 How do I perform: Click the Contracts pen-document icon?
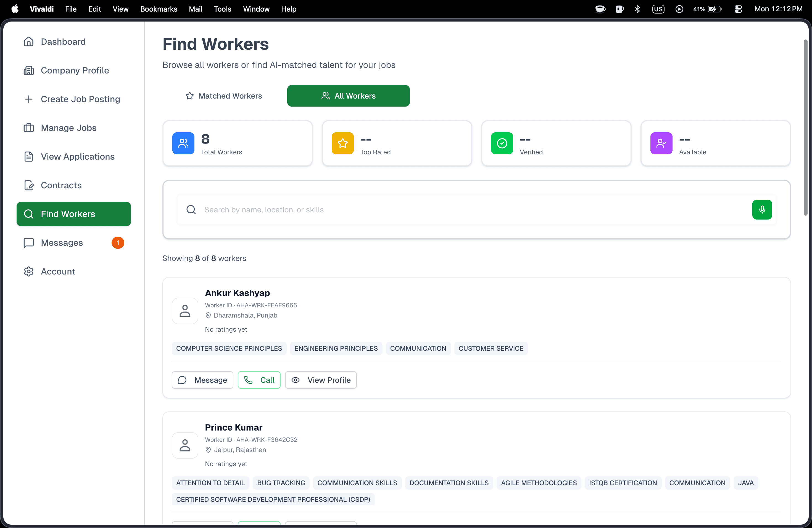[x=29, y=185]
